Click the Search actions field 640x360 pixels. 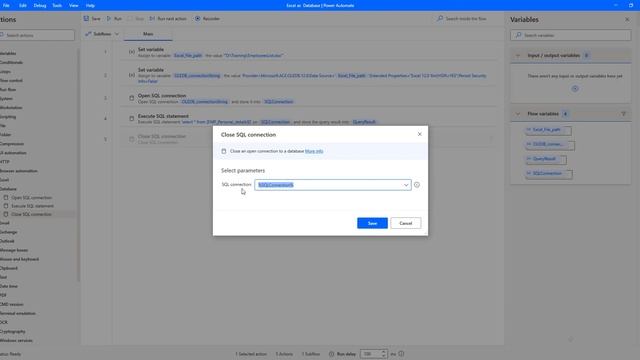[37, 36]
